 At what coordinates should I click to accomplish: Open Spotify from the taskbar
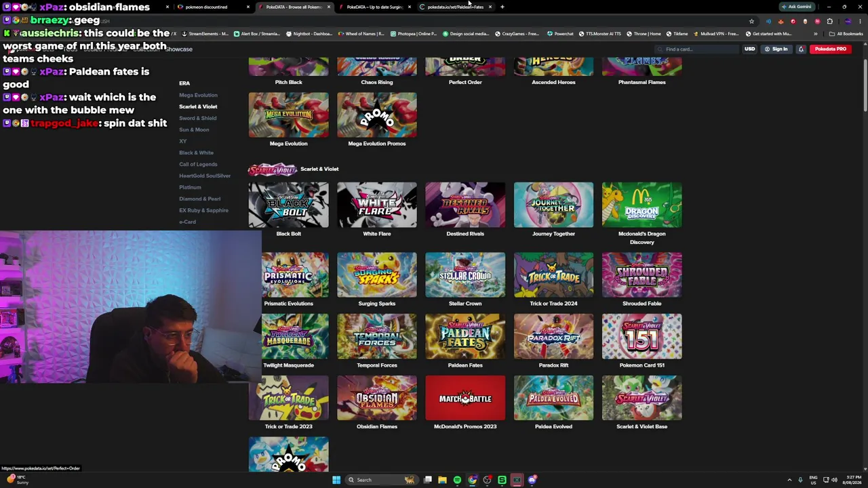click(457, 480)
